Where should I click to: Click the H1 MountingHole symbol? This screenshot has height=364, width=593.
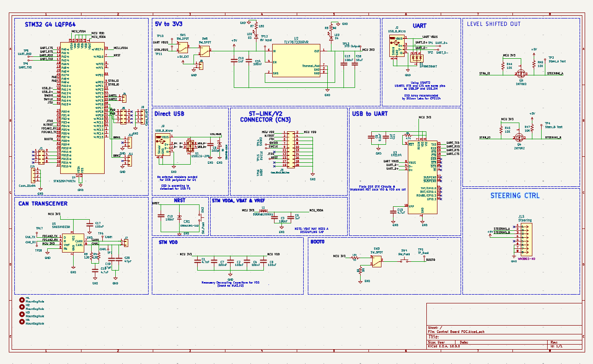point(21,300)
